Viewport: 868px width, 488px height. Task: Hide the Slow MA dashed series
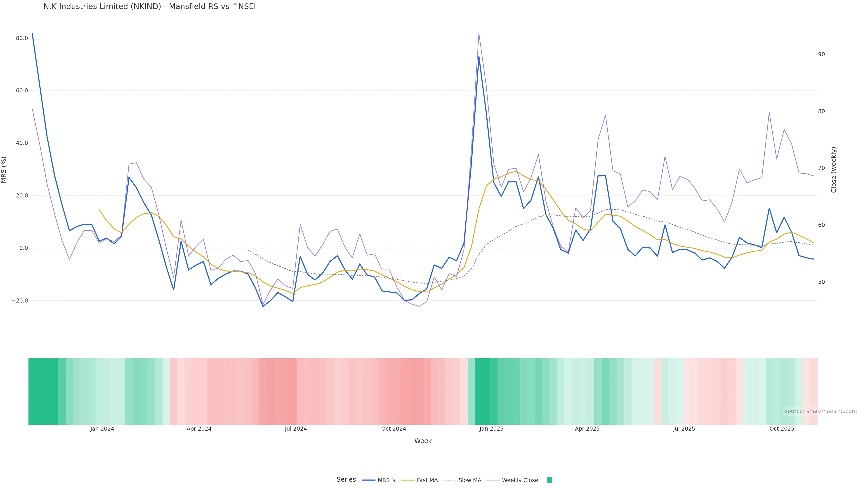coord(470,480)
